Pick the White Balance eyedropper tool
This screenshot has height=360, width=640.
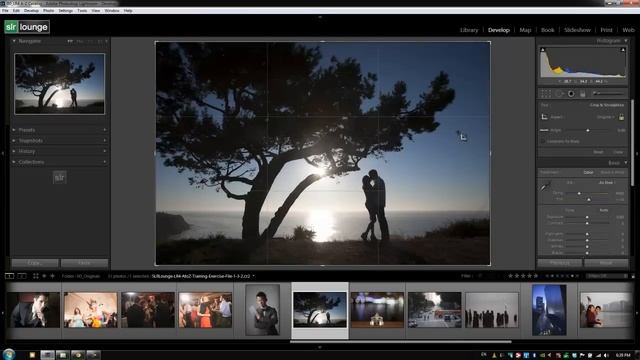(545, 187)
